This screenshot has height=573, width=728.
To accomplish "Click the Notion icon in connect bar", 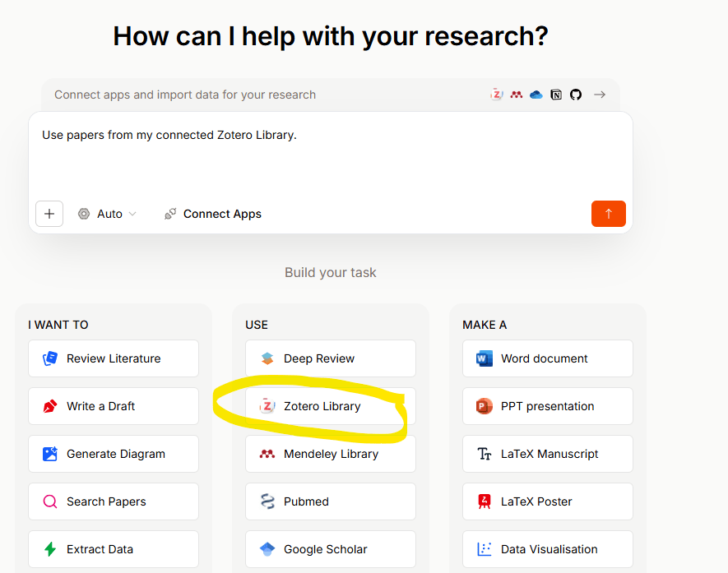I will (556, 95).
